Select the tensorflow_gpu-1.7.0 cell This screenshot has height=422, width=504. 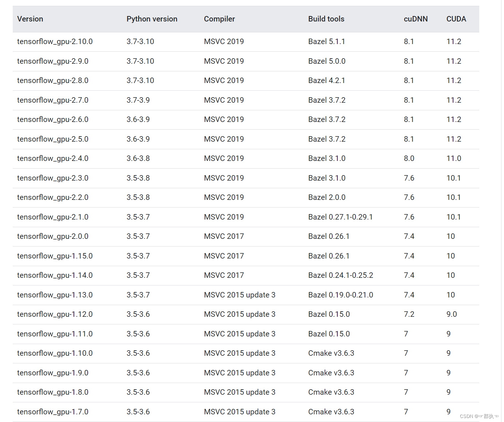53,412
